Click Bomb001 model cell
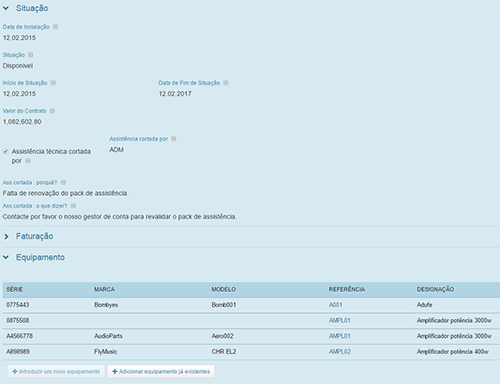Image resolution: width=500 pixels, height=384 pixels. [224, 305]
